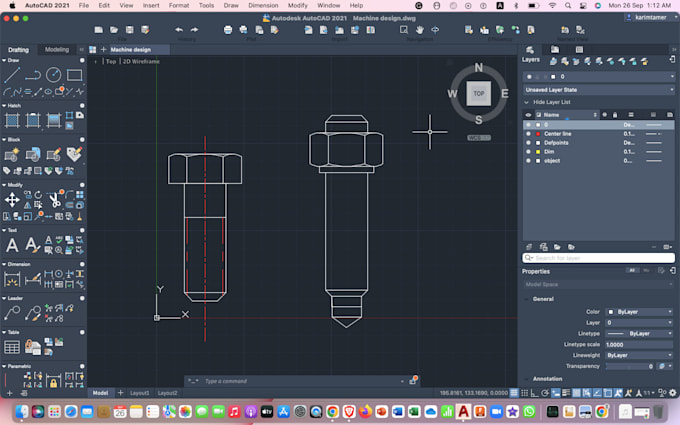Select the Arc tool in Draw panel
Viewport: 680px width, 425px height.
(7, 92)
